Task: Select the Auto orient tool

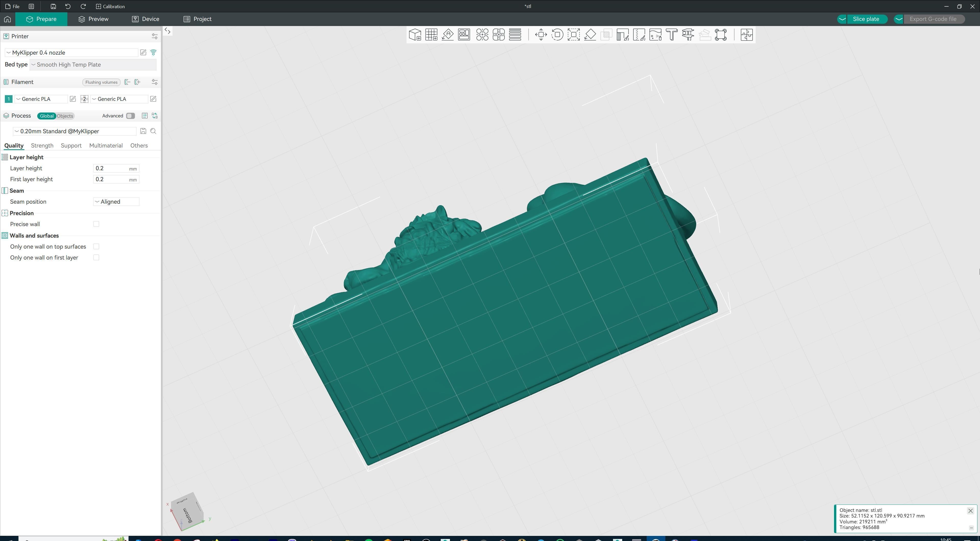Action: [448, 35]
